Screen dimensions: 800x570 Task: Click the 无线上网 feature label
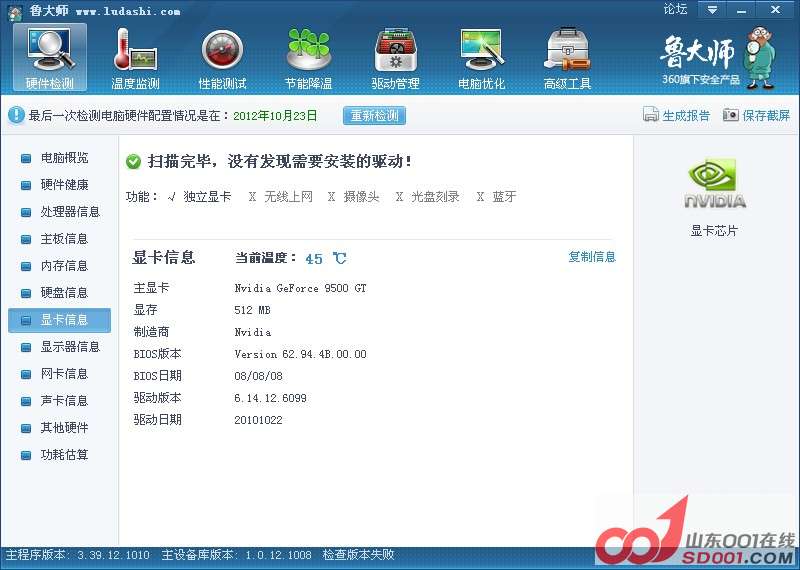coord(288,196)
